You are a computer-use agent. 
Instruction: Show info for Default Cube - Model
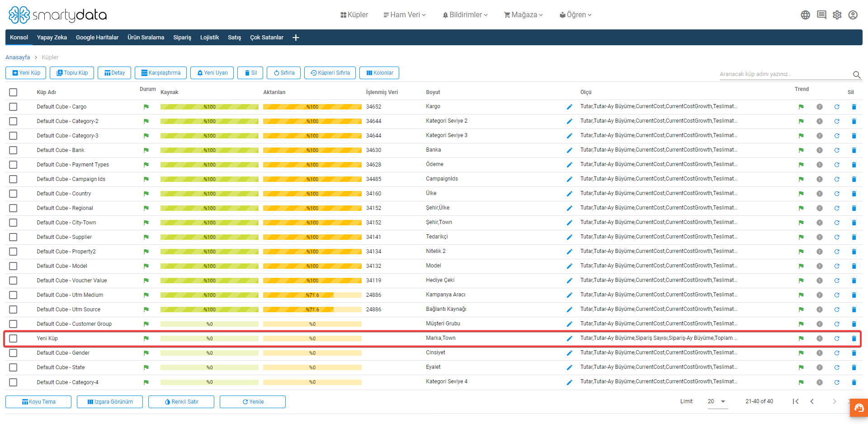820,266
